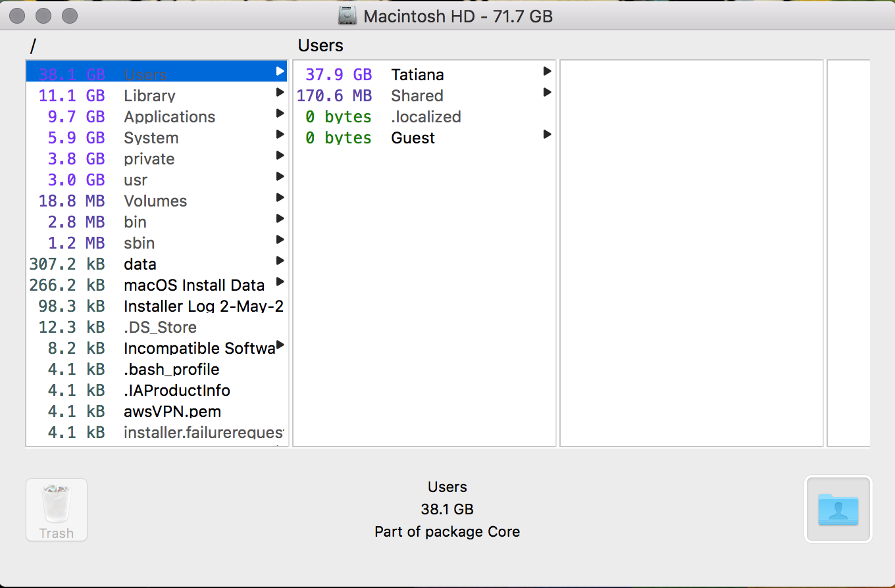The width and height of the screenshot is (895, 588).
Task: Select the .bash_profile file
Action: (171, 369)
